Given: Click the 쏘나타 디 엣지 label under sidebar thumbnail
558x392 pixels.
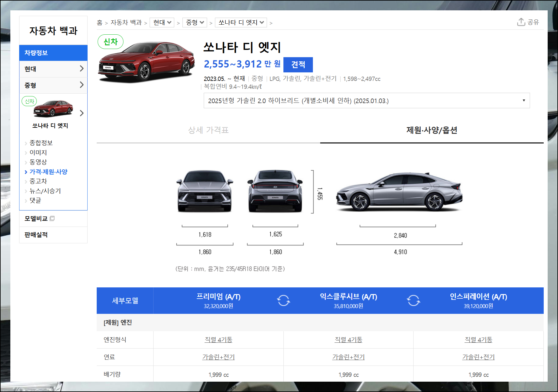Looking at the screenshot, I should 50,126.
